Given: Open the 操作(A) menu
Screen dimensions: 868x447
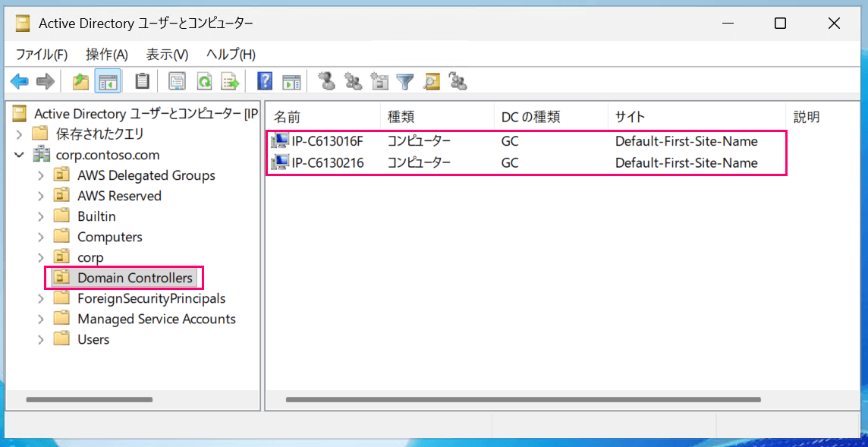Looking at the screenshot, I should click(x=107, y=55).
